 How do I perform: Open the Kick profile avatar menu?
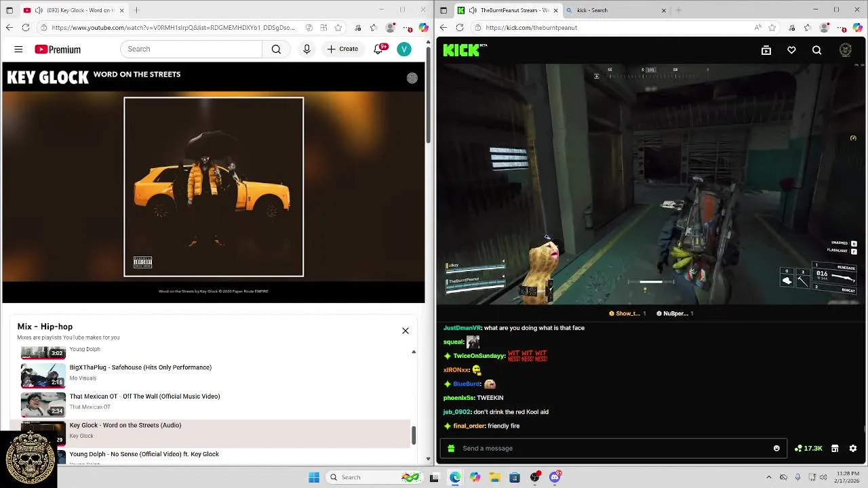coord(845,50)
